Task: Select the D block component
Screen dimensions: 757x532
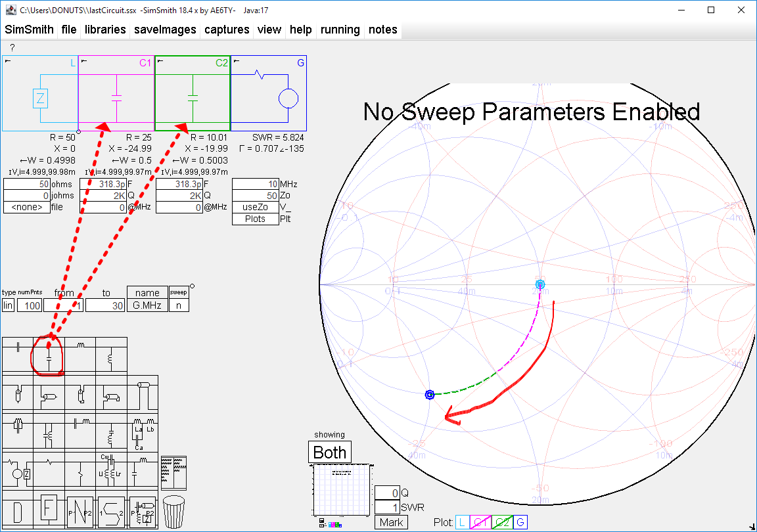Action: 18,510
